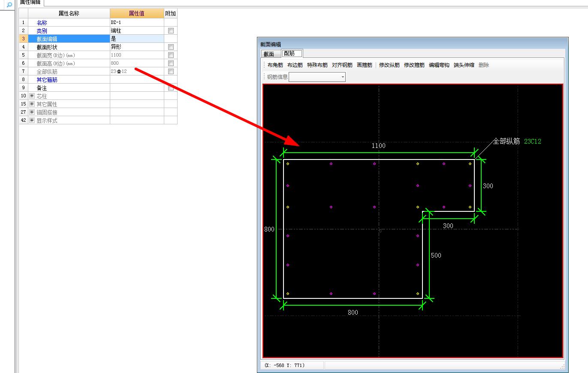588x373 pixels.
Task: Select the 备注 property label
Action: pyautogui.click(x=42, y=88)
